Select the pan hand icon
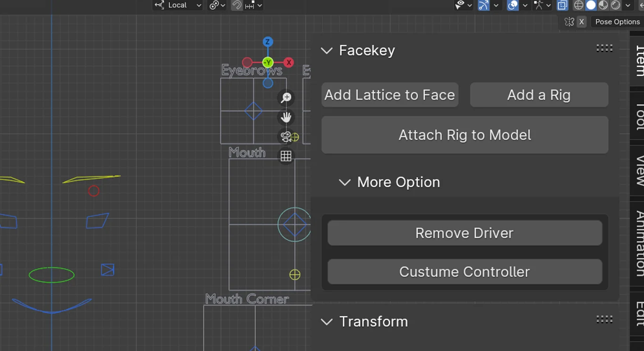Screen dimensions: 644x351 286,117
